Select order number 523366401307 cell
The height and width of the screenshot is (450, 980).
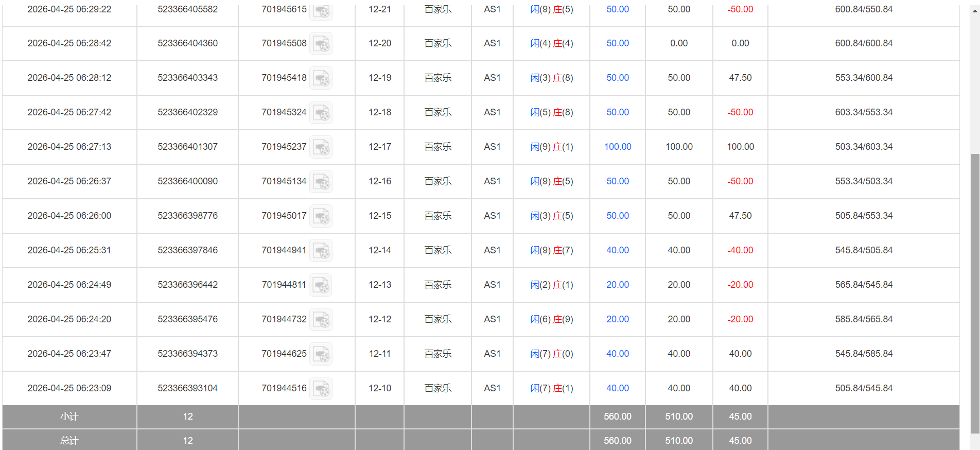pyautogui.click(x=187, y=147)
